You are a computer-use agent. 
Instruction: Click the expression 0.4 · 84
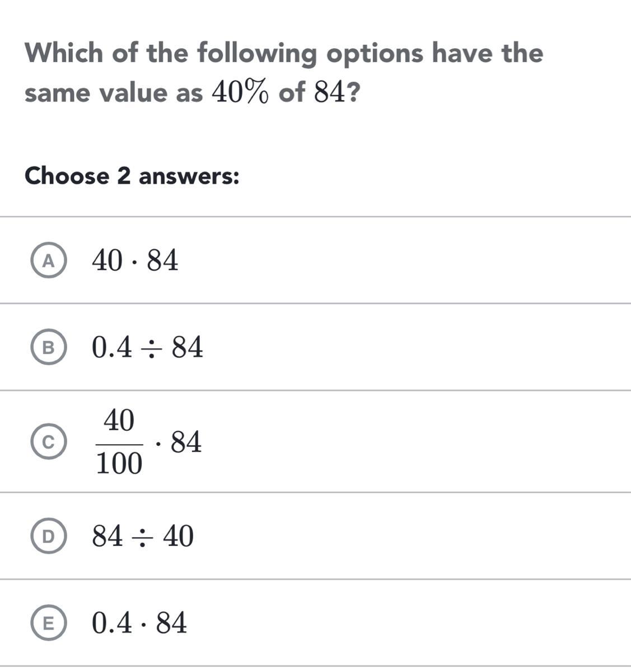pos(139,623)
